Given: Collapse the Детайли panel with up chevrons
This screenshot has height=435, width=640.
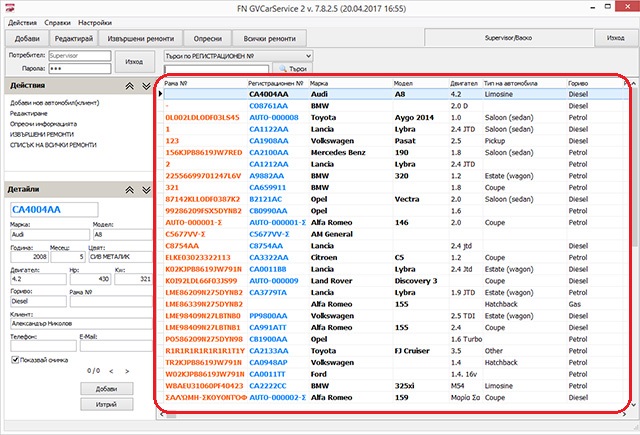Looking at the screenshot, I should [x=129, y=190].
